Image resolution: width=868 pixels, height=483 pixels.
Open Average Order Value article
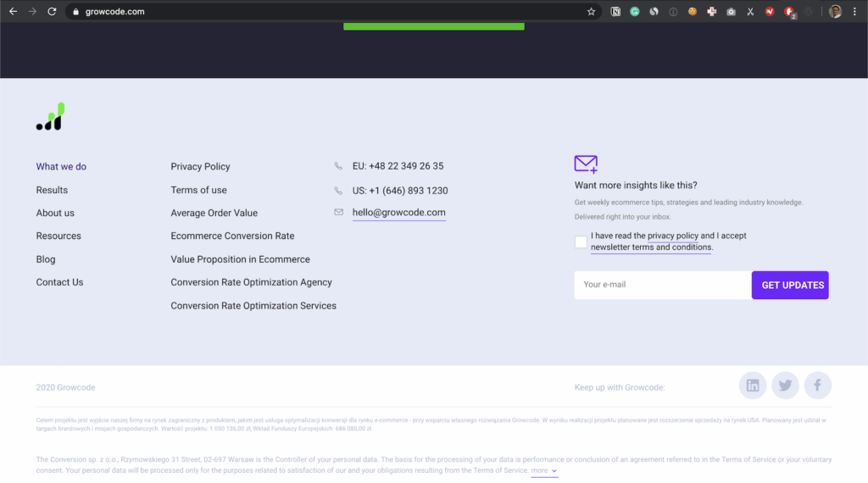214,213
